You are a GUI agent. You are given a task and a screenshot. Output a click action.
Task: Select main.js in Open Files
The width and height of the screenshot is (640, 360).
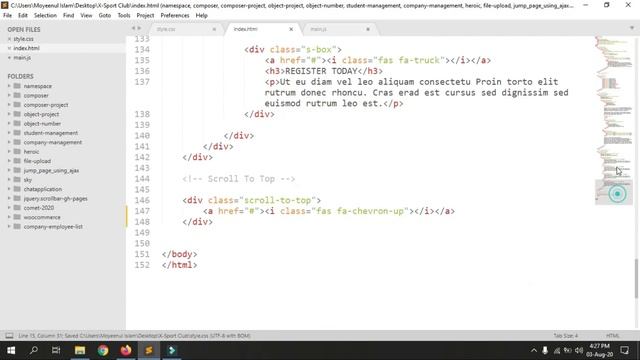click(x=22, y=58)
